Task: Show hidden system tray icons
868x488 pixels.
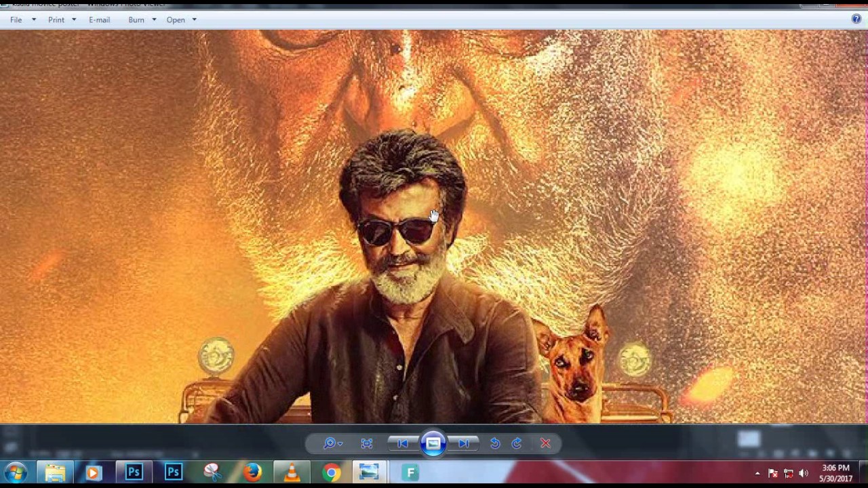Action: [757, 473]
